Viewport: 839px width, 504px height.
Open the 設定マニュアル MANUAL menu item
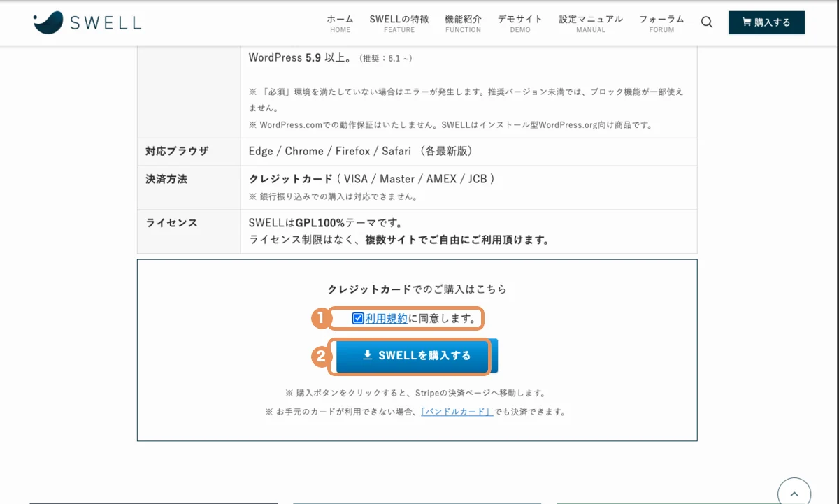point(591,23)
